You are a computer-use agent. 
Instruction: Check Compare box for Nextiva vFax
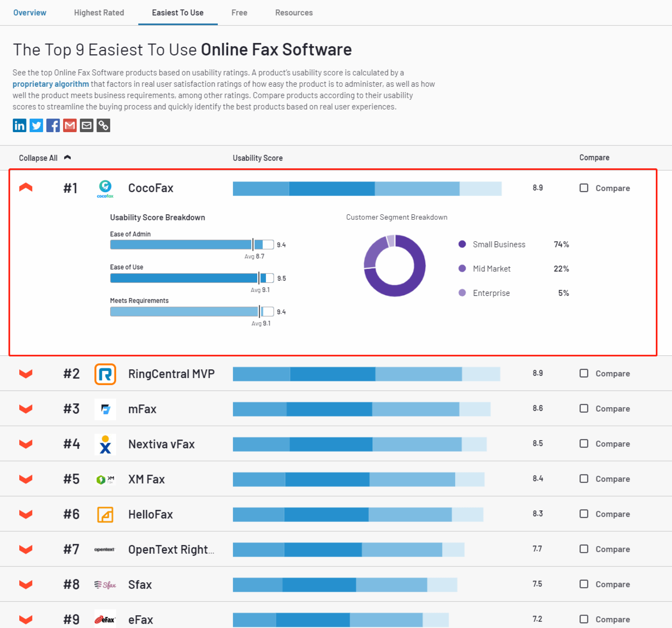584,444
